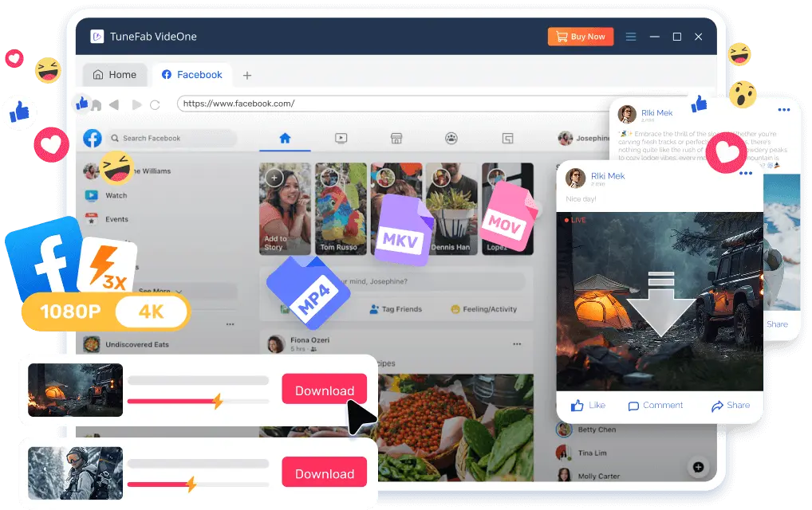This screenshot has height=510, width=812.
Task: Open Dennis Han's story
Action: 451,209
